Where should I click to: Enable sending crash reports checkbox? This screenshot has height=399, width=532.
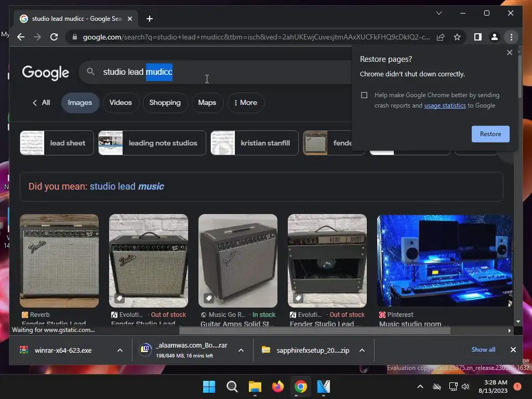pos(364,95)
